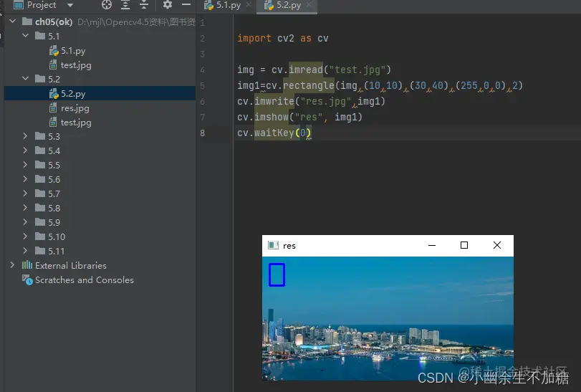Screen dimensions: 581x392
Task: Minimize the res image window
Action: 432,245
